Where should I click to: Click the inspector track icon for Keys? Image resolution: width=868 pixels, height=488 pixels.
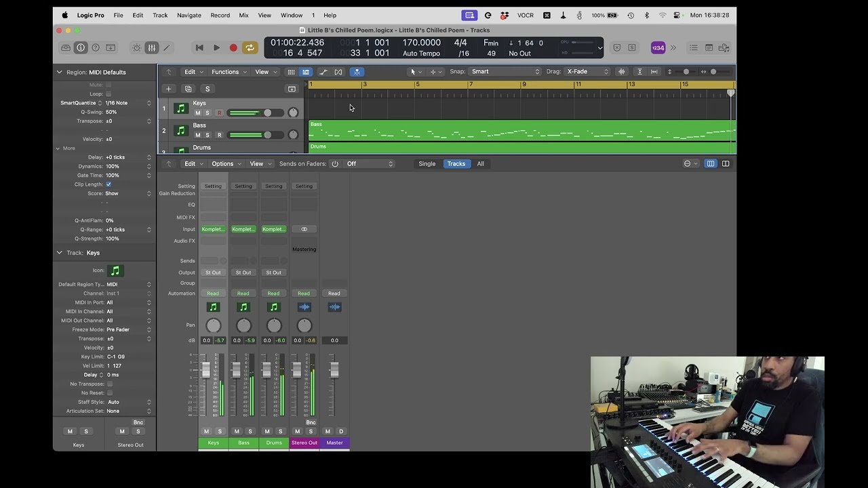115,271
